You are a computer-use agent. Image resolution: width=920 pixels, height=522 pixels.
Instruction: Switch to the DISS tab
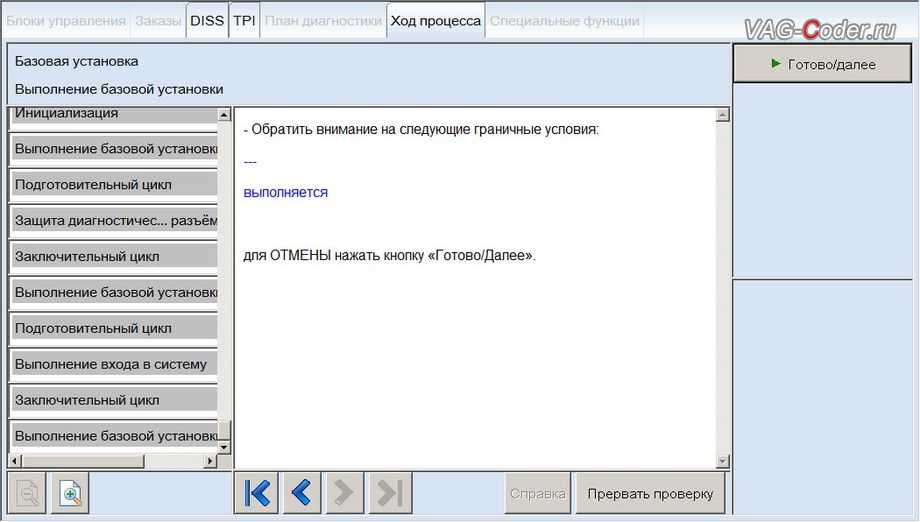pos(207,21)
